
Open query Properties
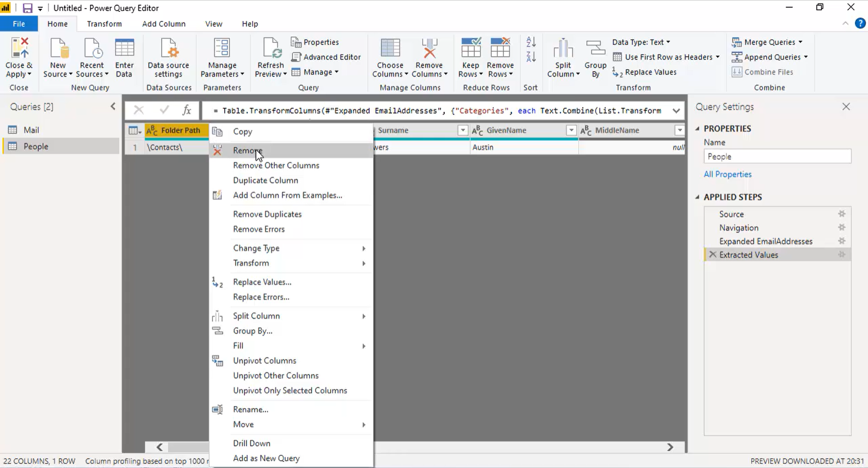pos(315,42)
